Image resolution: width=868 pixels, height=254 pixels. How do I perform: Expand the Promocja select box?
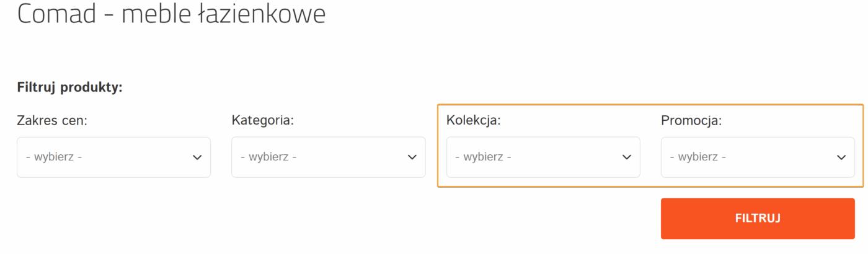(757, 157)
